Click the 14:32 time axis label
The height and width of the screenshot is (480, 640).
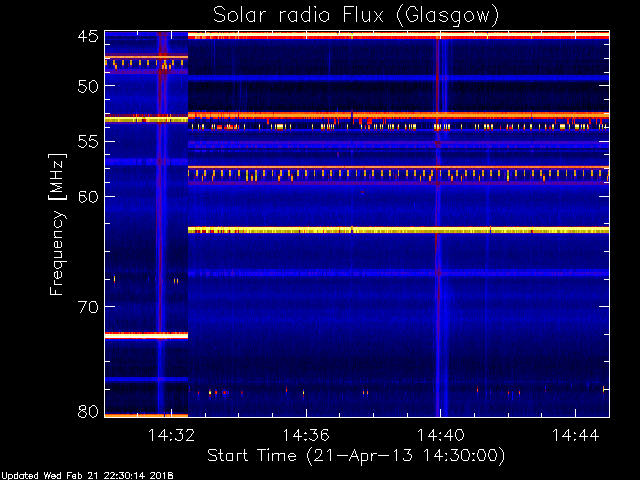pos(171,435)
